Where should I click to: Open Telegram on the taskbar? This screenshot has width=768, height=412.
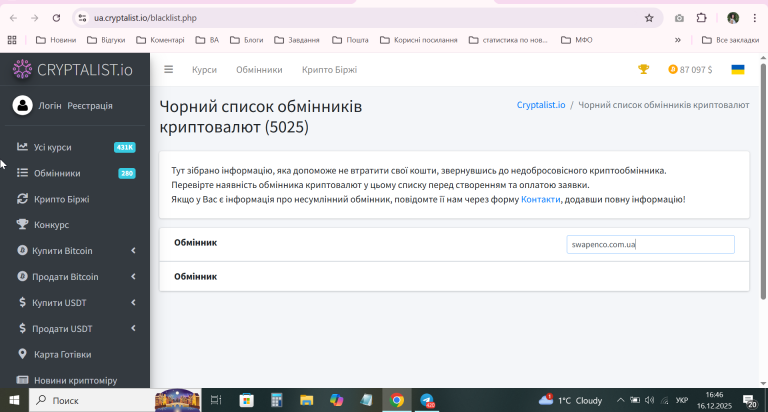pyautogui.click(x=427, y=400)
